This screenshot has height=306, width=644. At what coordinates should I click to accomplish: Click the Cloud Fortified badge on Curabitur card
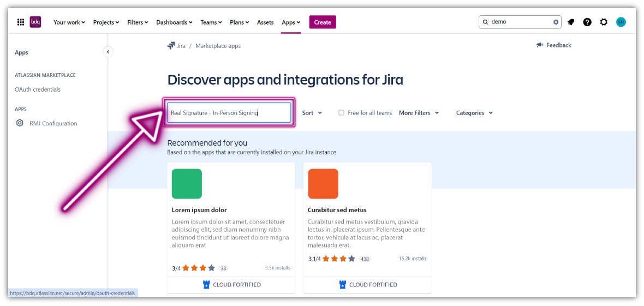tap(368, 285)
